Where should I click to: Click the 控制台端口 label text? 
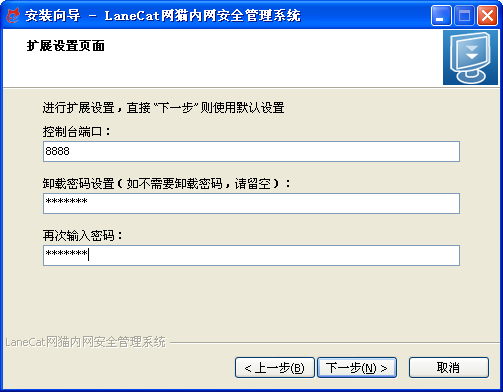[76, 132]
